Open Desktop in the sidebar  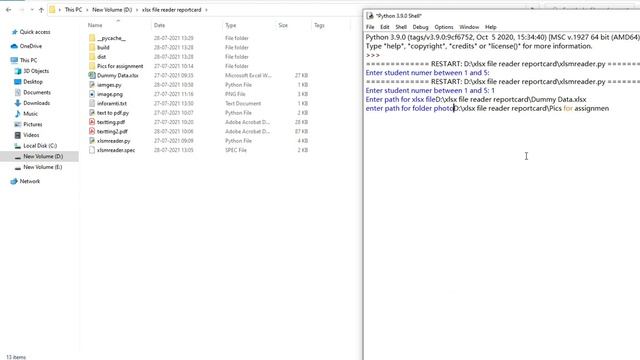29,82
